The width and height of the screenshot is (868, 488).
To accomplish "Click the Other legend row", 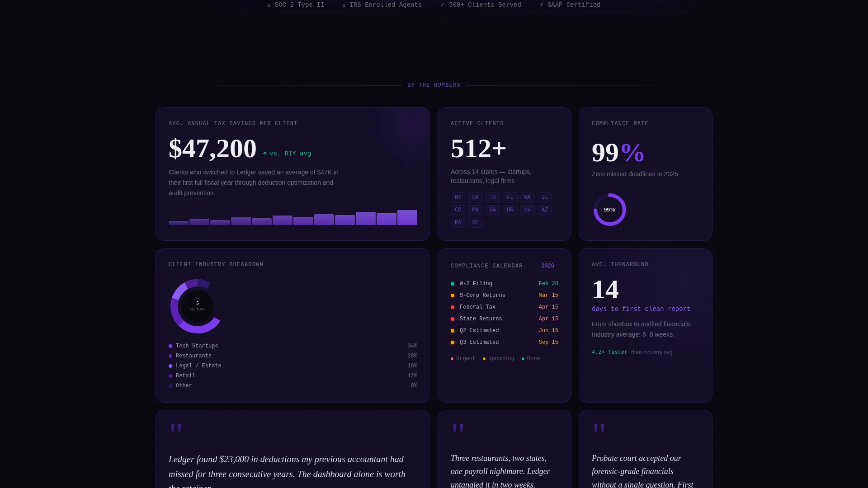I will 293,386.
